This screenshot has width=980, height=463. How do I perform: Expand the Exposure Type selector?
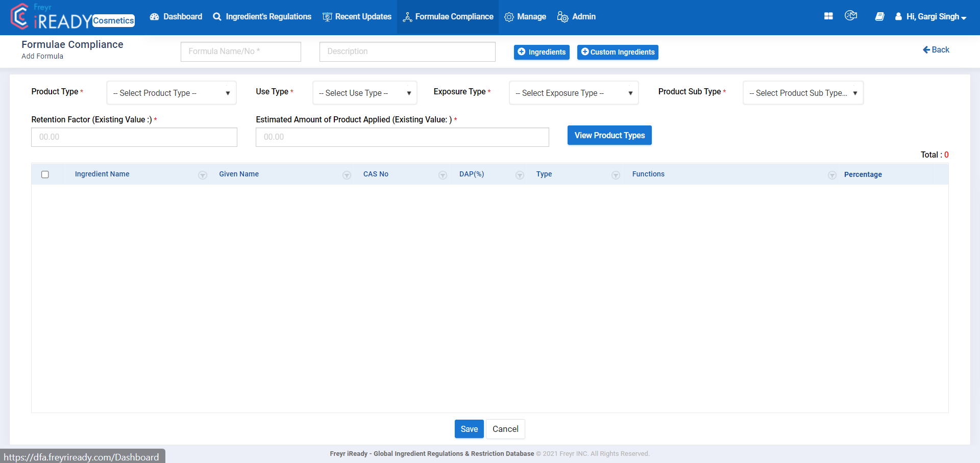point(573,93)
